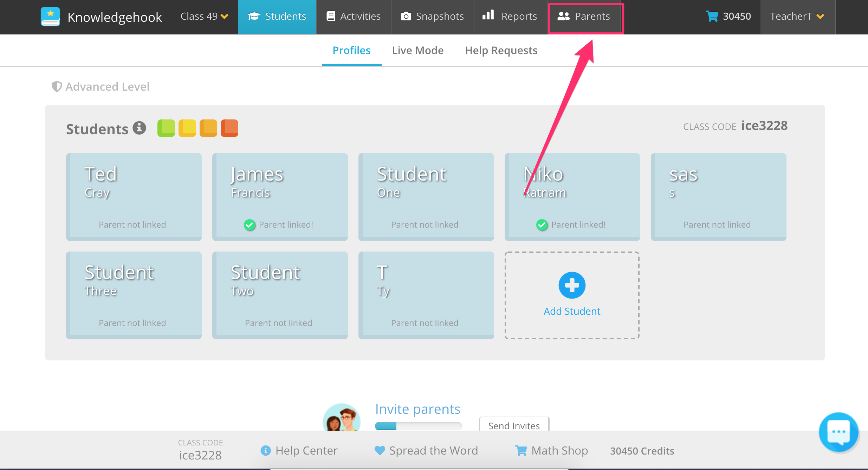
Task: Select the green level swatch
Action: pos(166,128)
